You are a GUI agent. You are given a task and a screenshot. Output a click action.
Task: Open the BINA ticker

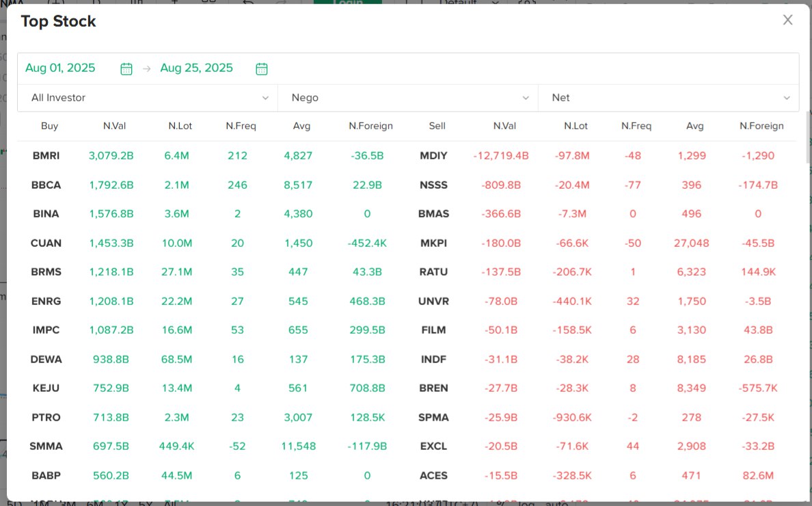[x=46, y=214]
